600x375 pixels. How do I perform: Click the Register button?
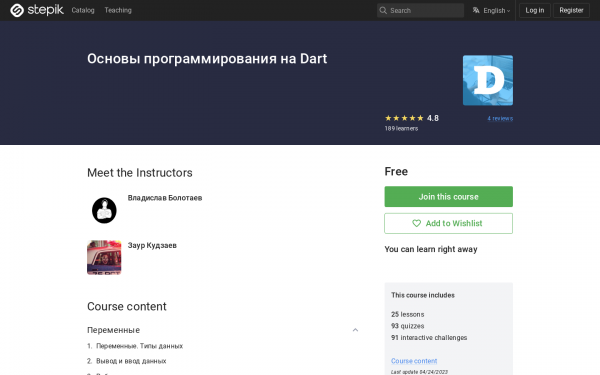(571, 10)
